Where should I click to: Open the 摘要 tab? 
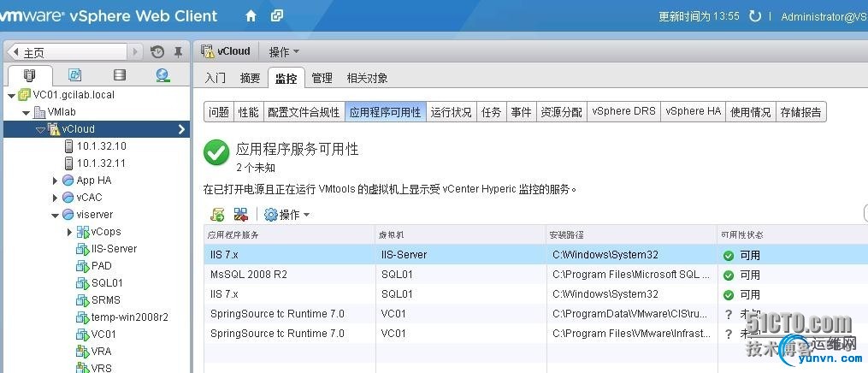251,78
